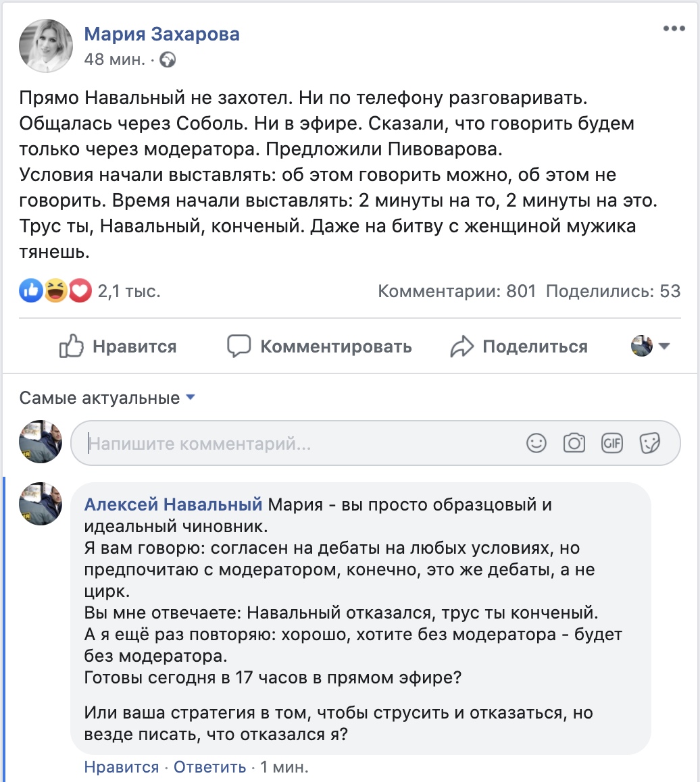Image resolution: width=700 pixels, height=782 pixels.
Task: Click the globe public audience icon
Action: (167, 60)
